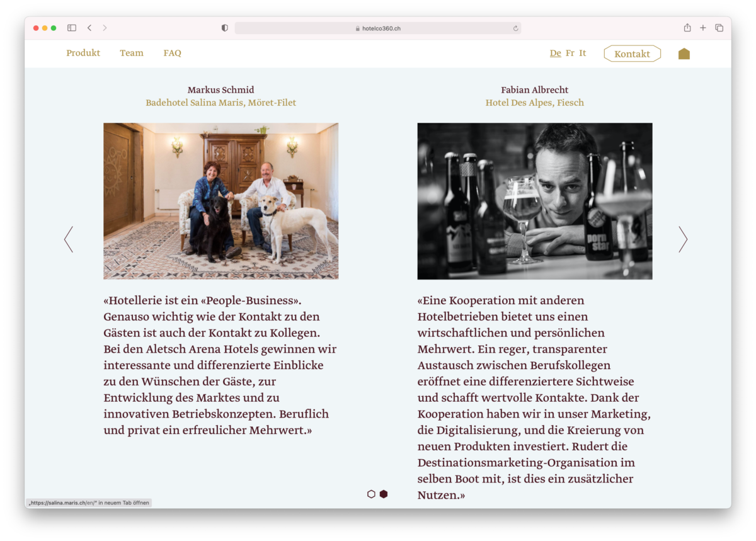
Task: Click the Kontakt button
Action: pos(632,54)
